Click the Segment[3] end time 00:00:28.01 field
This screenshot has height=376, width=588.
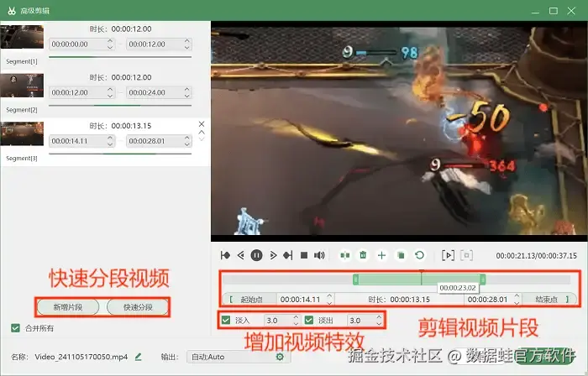pyautogui.click(x=159, y=141)
